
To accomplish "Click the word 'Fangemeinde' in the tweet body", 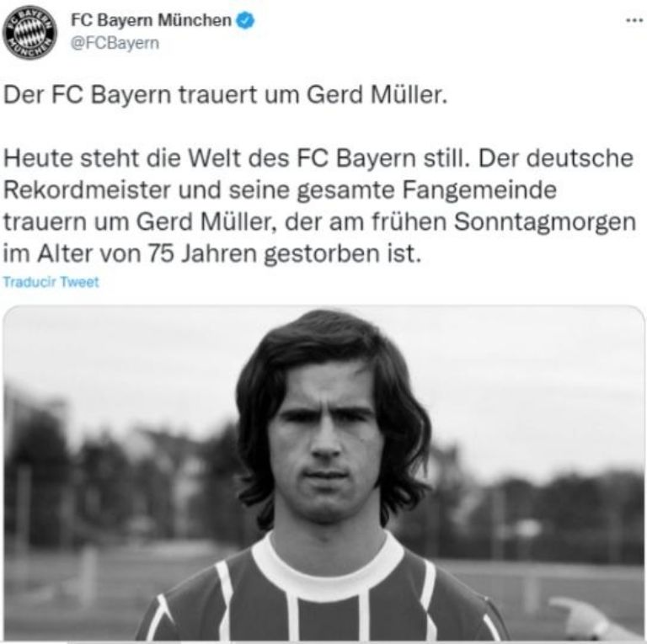I will pyautogui.click(x=479, y=190).
